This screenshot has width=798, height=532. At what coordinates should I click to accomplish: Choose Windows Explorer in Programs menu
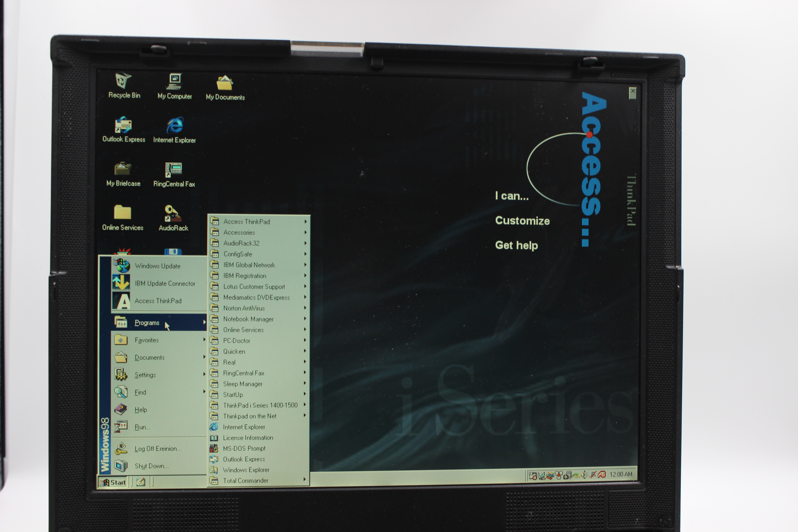pyautogui.click(x=246, y=470)
